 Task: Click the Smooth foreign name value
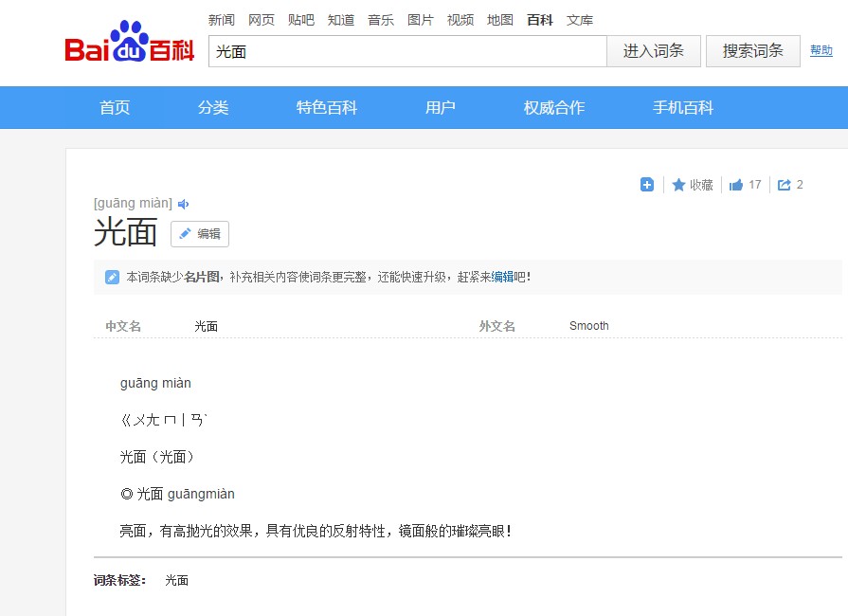589,326
